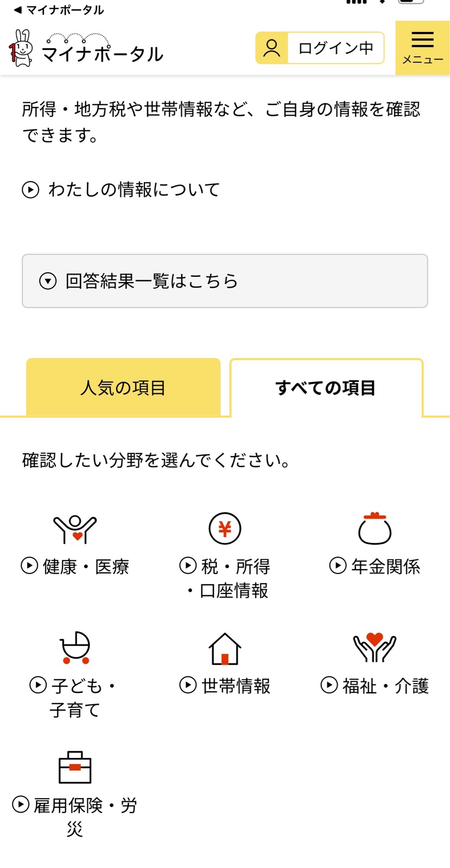
Task: Open the わたしの情報について link
Action: [x=121, y=189]
